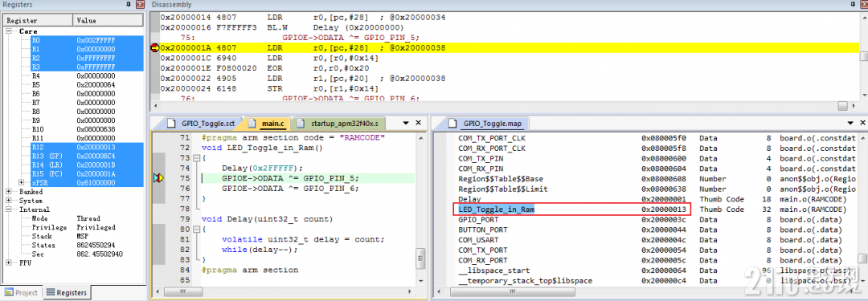868x301 pixels.
Task: Select the R12 register row
Action: 88,147
